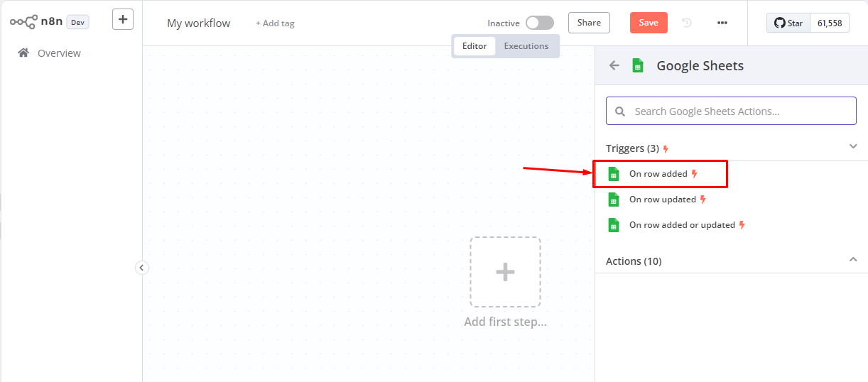Add a new item with plus button
Image resolution: width=868 pixels, height=382 pixels.
[123, 19]
